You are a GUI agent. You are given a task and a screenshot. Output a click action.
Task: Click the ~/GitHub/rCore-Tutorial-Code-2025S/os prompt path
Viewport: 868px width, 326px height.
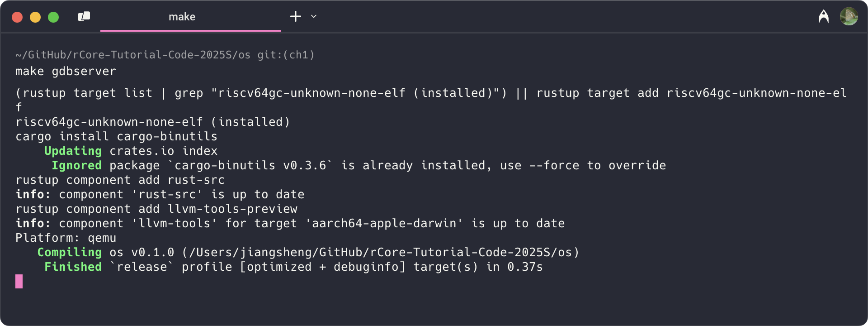coord(132,55)
